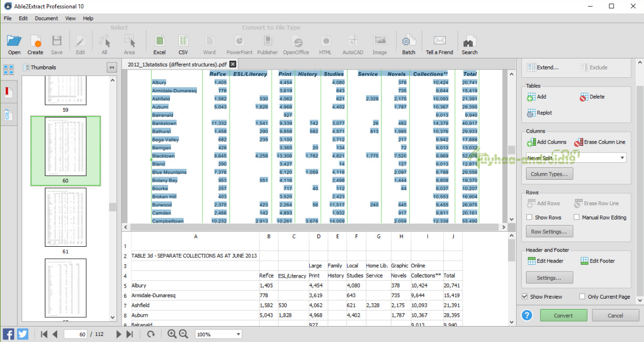Click Add Columns button
Viewport: 644px width, 342px height.
click(x=547, y=142)
